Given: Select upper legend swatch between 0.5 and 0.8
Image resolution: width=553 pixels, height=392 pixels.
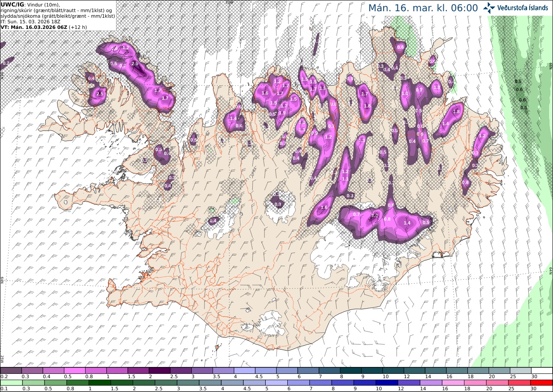Looking at the screenshot, I should (x=74, y=370).
